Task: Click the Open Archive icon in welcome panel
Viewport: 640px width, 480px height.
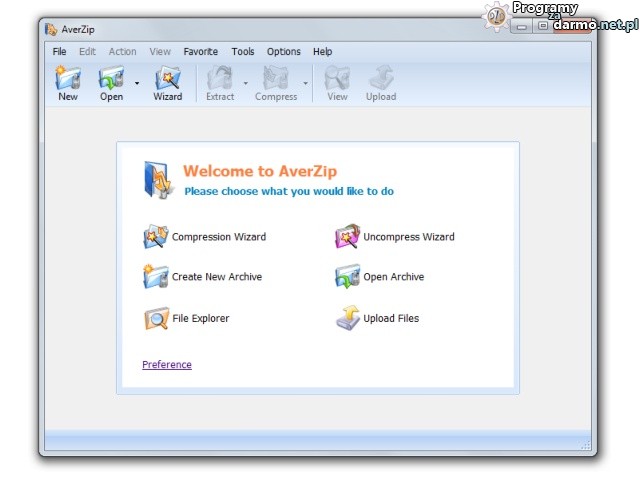Action: tap(347, 277)
